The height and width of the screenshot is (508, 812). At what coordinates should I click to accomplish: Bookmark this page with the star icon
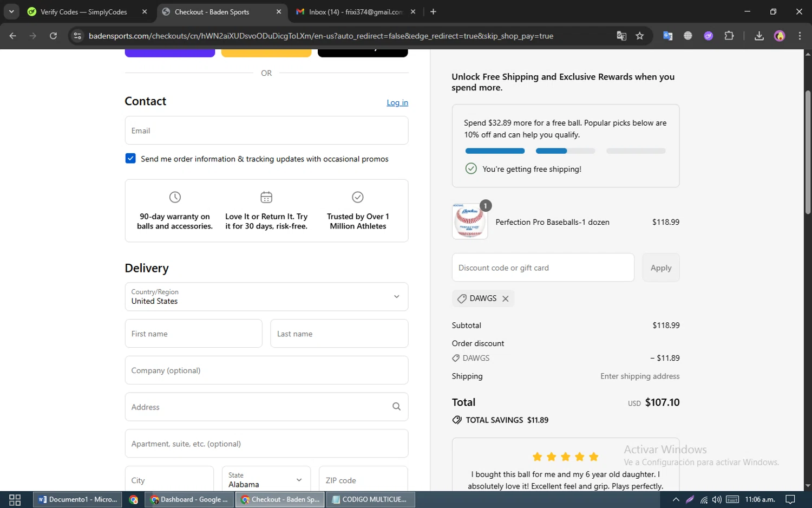tap(640, 36)
